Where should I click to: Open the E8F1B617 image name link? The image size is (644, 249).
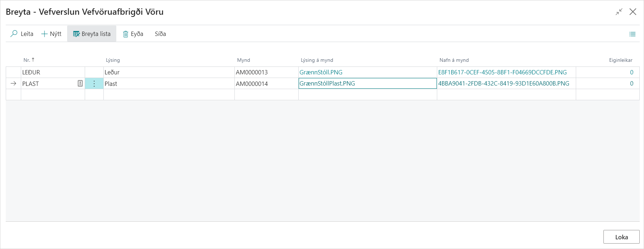point(502,72)
